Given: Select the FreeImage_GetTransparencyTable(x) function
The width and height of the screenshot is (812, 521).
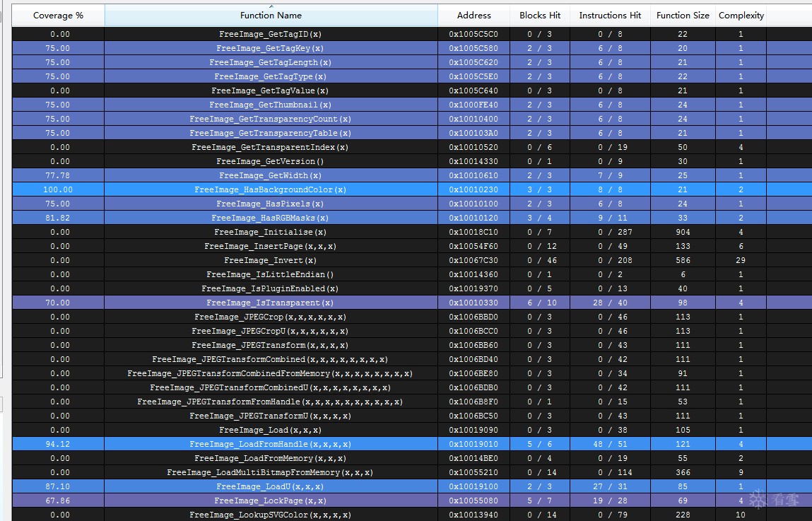Looking at the screenshot, I should (271, 133).
